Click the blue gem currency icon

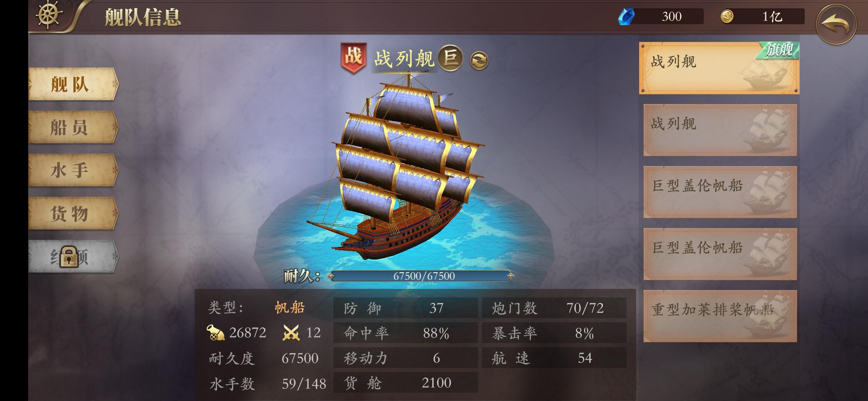coord(626,17)
